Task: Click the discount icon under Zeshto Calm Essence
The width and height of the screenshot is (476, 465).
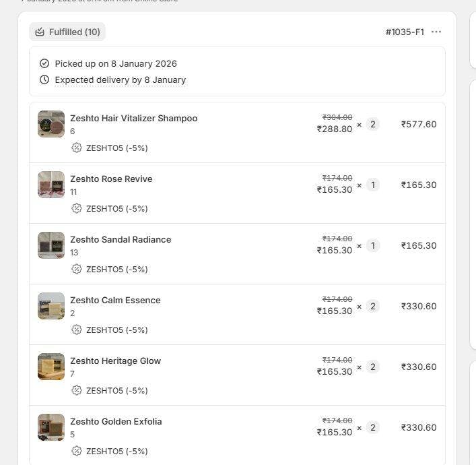Action: pyautogui.click(x=77, y=330)
